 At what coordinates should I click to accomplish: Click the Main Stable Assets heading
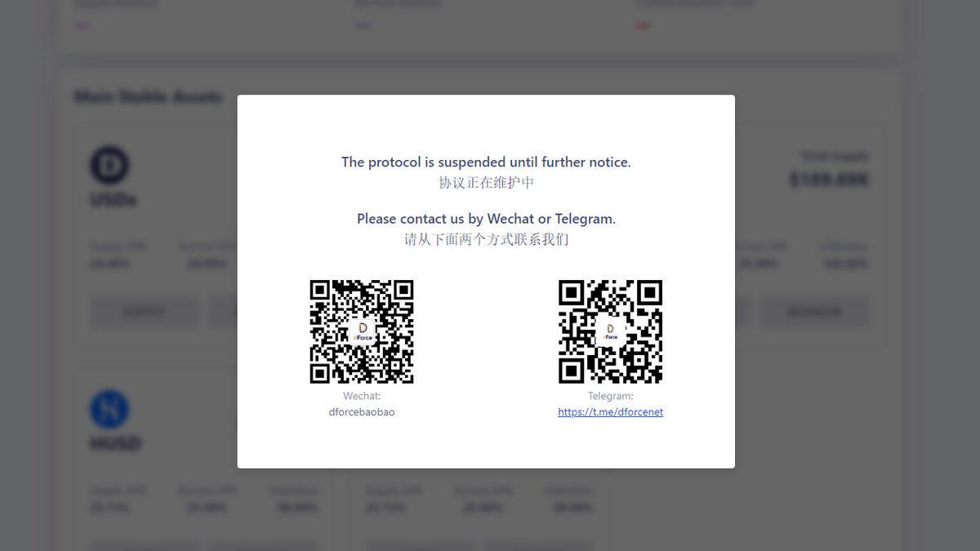click(x=148, y=97)
